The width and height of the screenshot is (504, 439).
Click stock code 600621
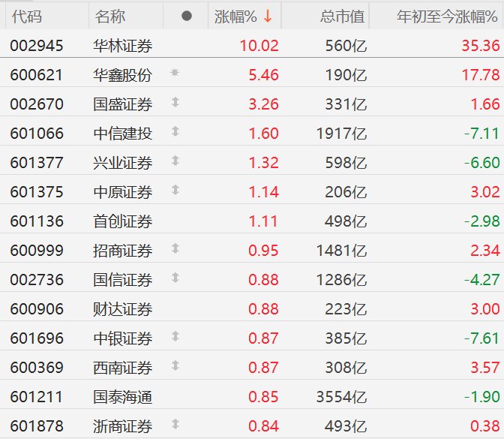(x=37, y=75)
